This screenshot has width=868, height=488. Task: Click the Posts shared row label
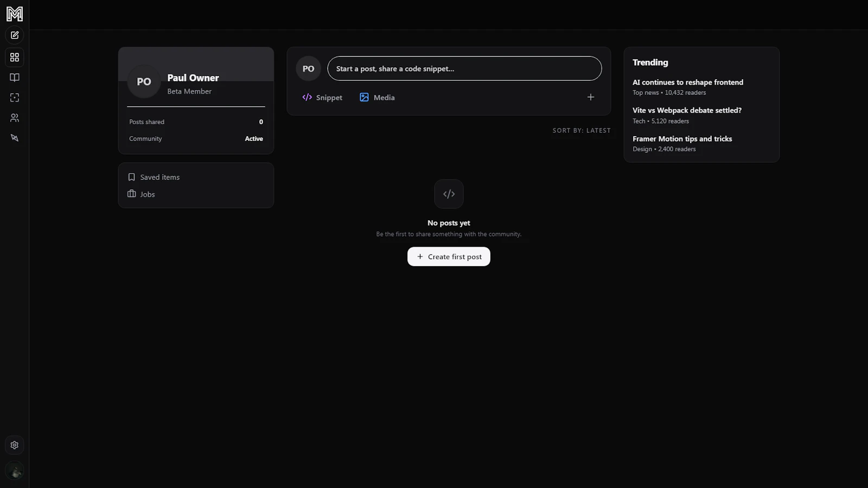click(146, 122)
